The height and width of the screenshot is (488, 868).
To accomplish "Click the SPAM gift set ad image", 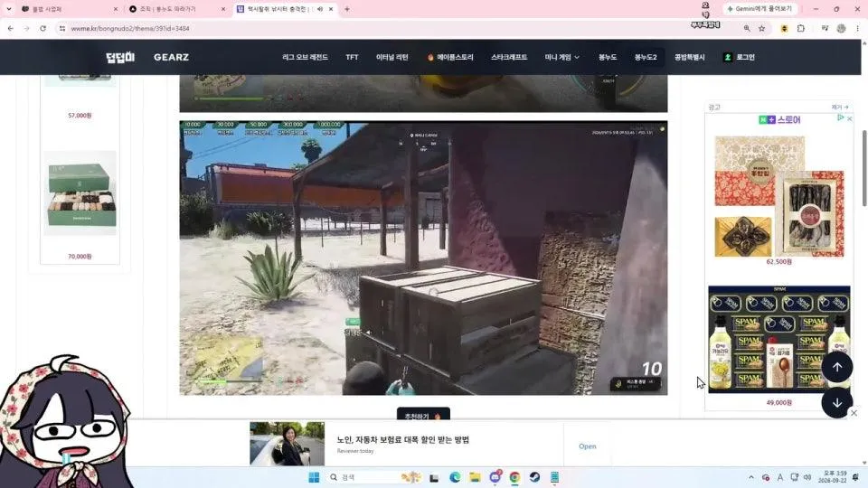I will pos(778,339).
